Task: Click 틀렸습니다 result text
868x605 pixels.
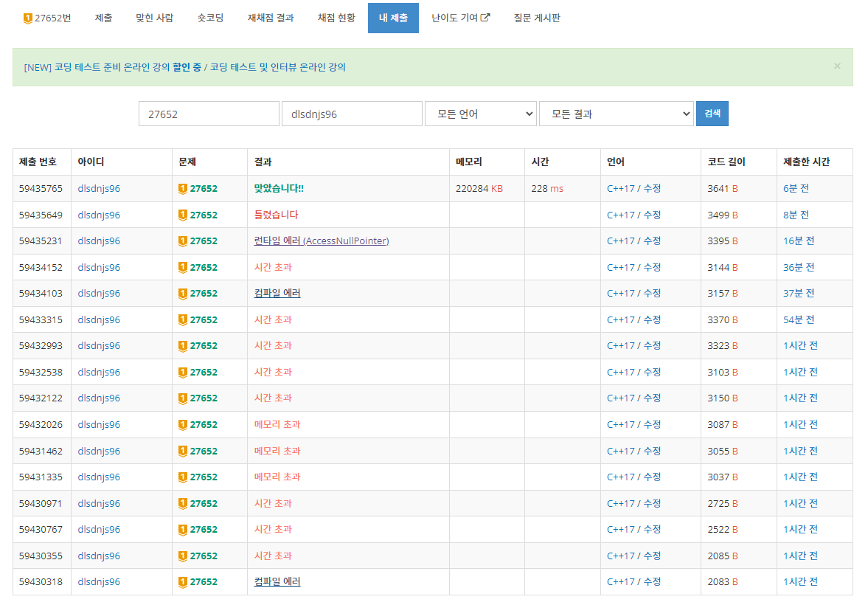Action: pos(276,215)
